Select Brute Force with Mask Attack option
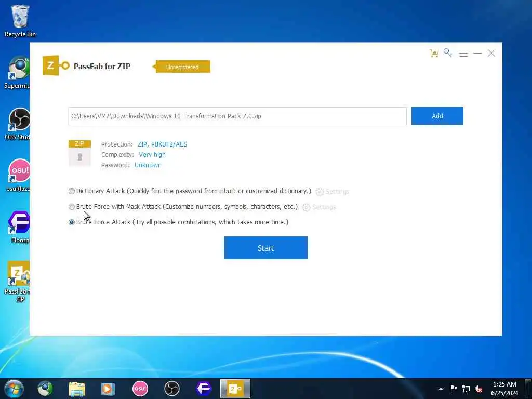532x399 pixels. click(x=72, y=207)
